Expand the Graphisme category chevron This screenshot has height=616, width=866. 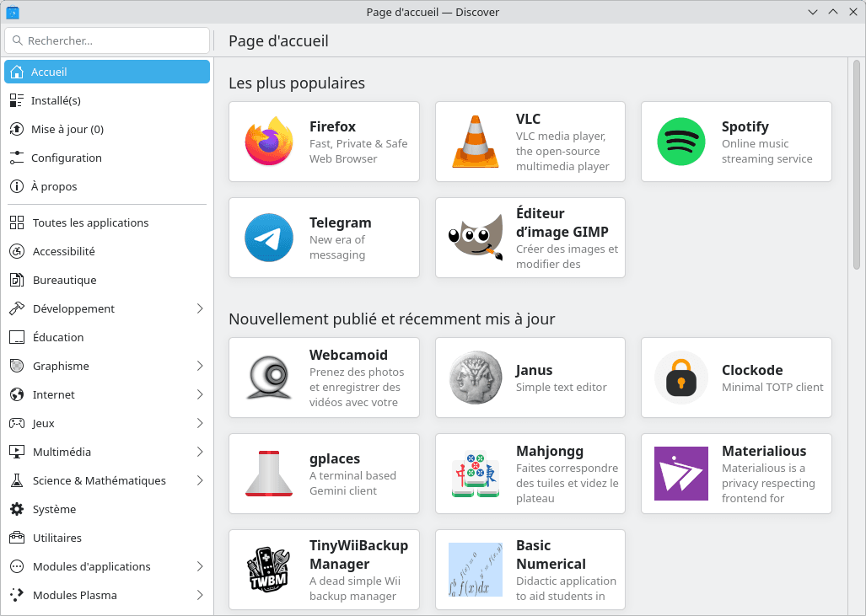pos(200,366)
